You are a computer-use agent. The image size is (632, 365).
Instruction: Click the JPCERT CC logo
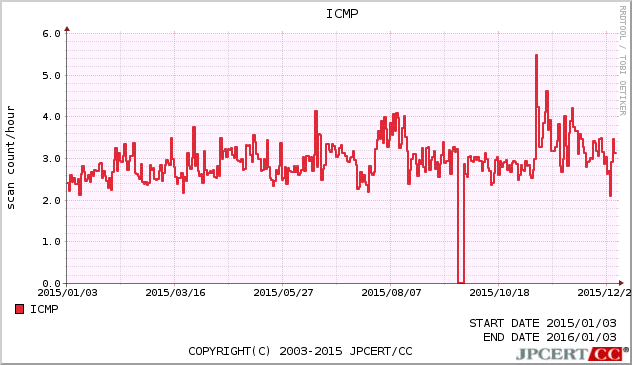tap(572, 354)
